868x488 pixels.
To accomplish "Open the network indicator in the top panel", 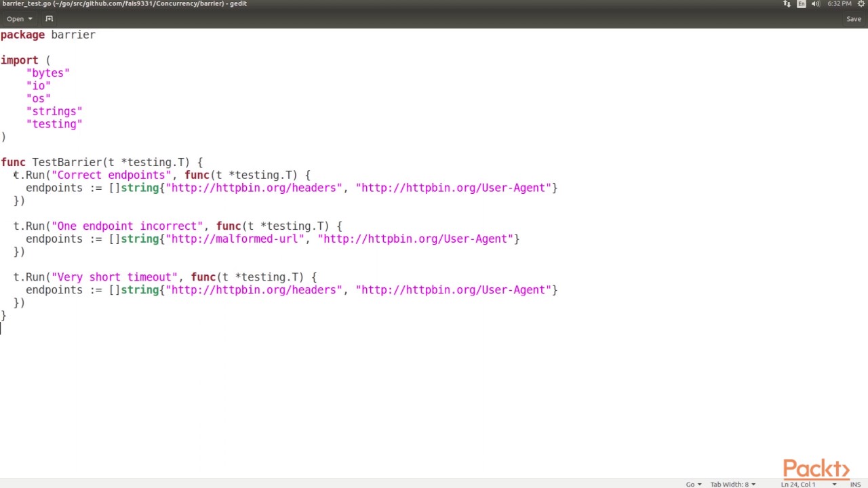I will 787,4.
